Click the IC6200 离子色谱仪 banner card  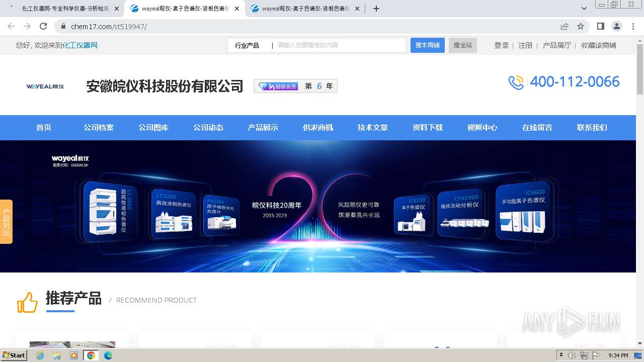[x=414, y=215]
